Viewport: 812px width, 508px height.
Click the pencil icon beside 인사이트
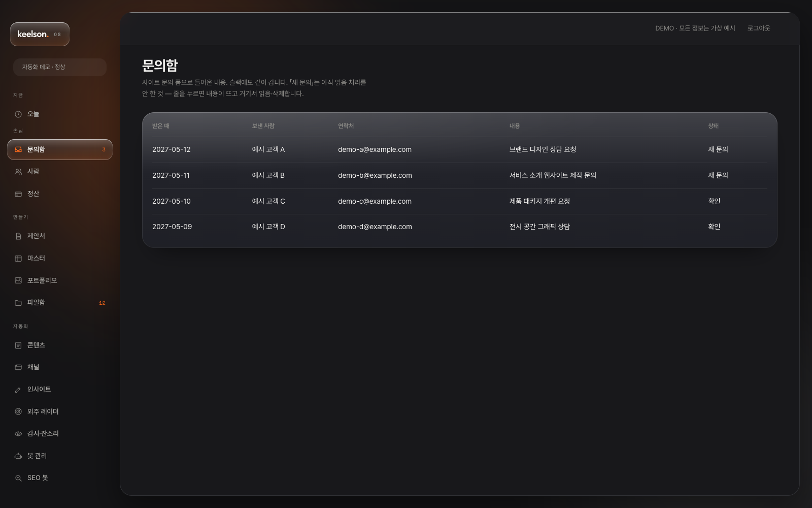coord(18,390)
